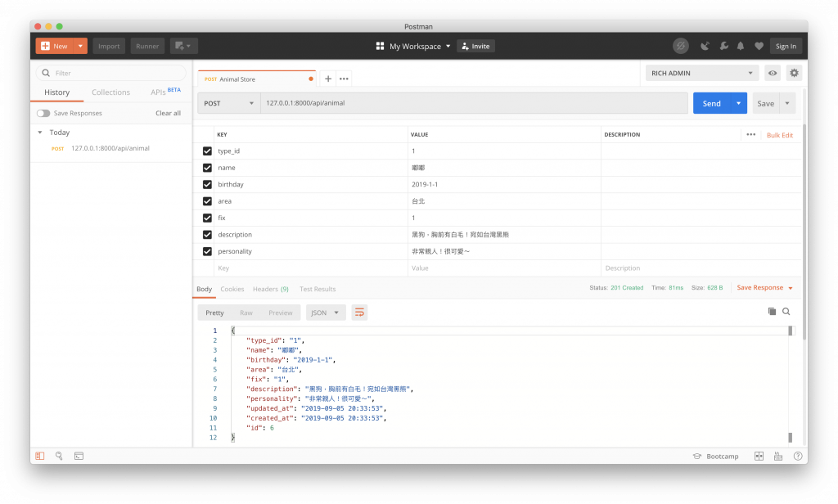
Task: Click the empty Key input cell
Action: [x=311, y=268]
